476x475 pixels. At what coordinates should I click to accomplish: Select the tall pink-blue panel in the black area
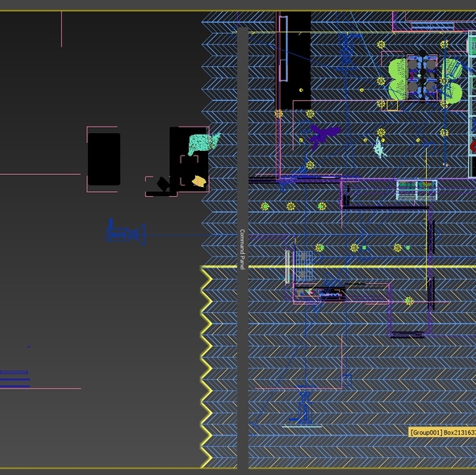point(283,48)
